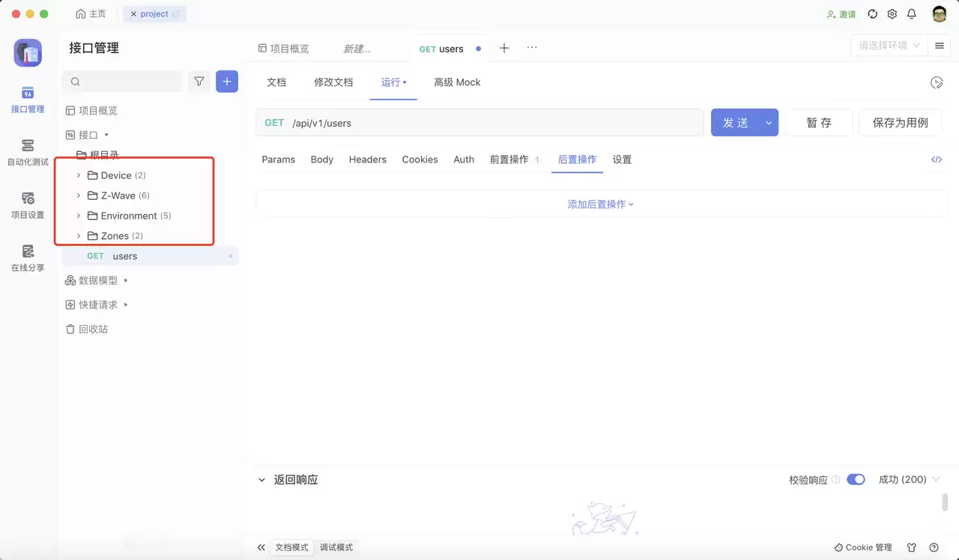This screenshot has width=959, height=560.
Task: Collapse sidebar with double-chevron icon
Action: pos(261,547)
